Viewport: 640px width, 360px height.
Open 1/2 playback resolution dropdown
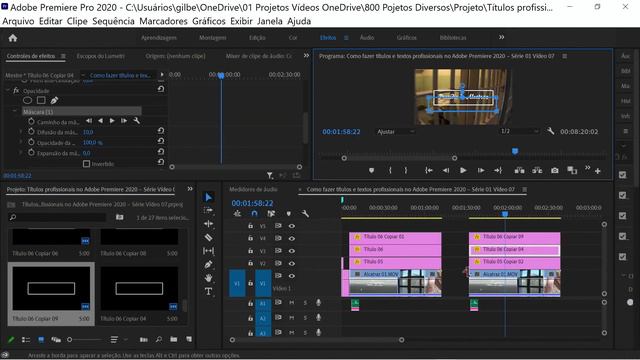[x=519, y=131]
